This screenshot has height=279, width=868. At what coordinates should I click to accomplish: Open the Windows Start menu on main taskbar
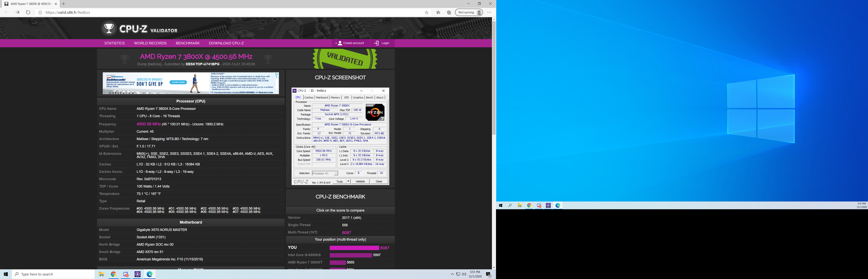tap(6, 274)
